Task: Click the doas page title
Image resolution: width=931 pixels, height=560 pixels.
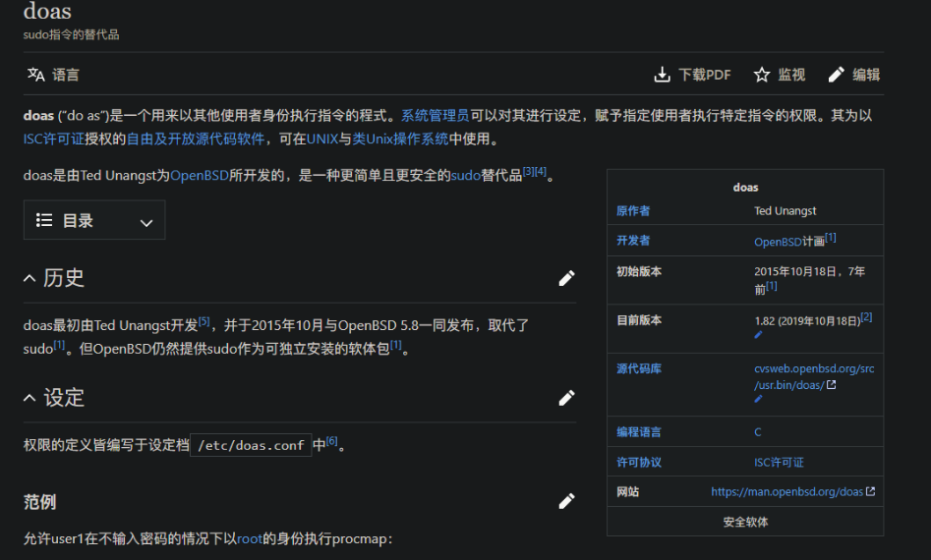Action: coord(47,11)
